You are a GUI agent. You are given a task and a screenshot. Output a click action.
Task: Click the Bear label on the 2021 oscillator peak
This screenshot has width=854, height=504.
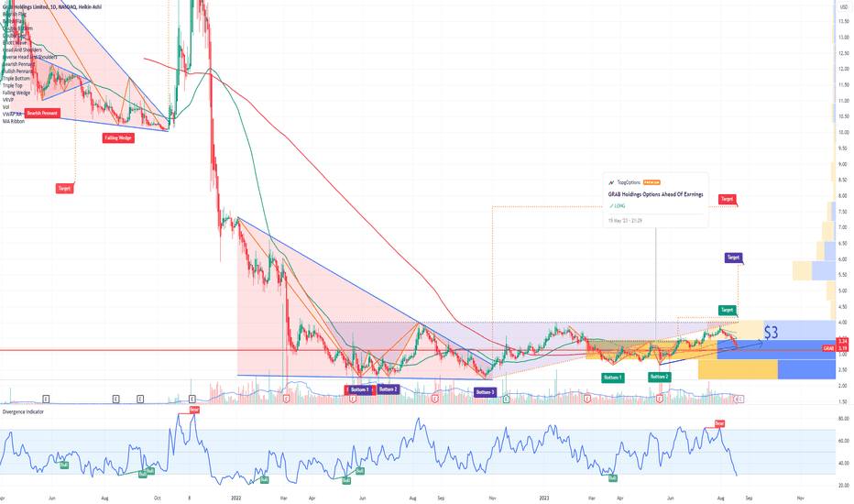pos(194,410)
